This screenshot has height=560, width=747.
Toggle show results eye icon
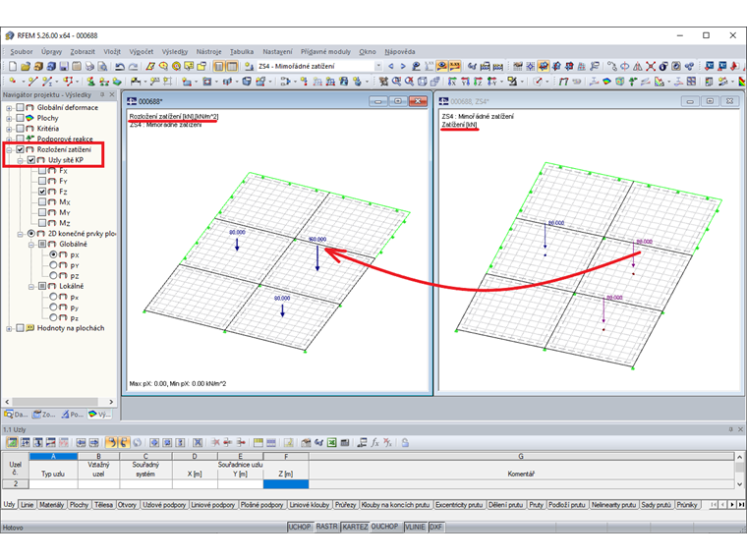point(442,66)
